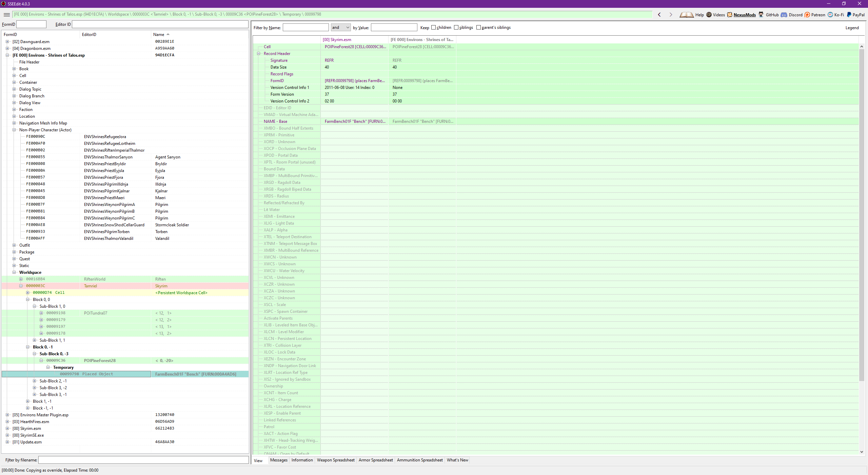The image size is (868, 475).
Task: Open the Discord icon link
Action: coord(784,15)
